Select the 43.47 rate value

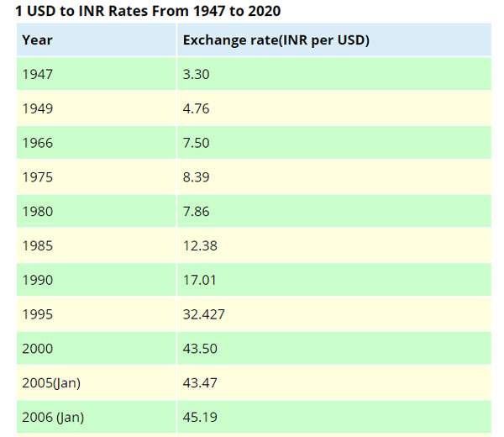(199, 383)
